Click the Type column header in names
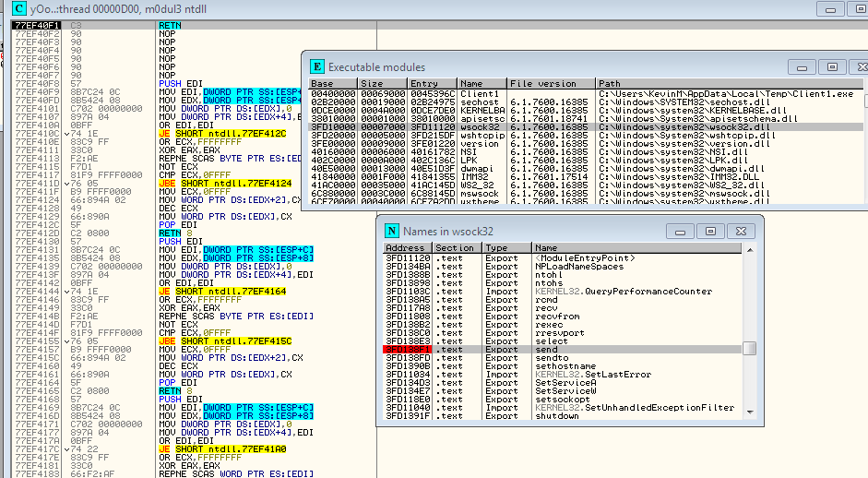Viewport: 868px width, 478px height. tap(507, 248)
